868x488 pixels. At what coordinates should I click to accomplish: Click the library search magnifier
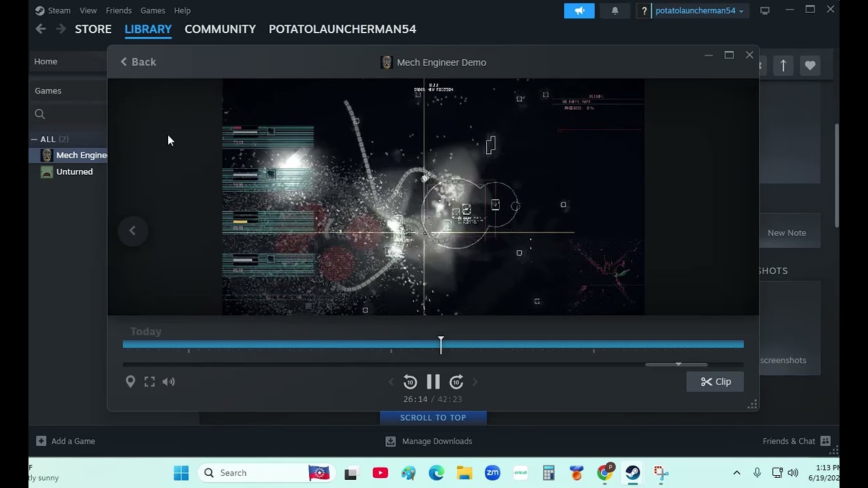(x=40, y=114)
